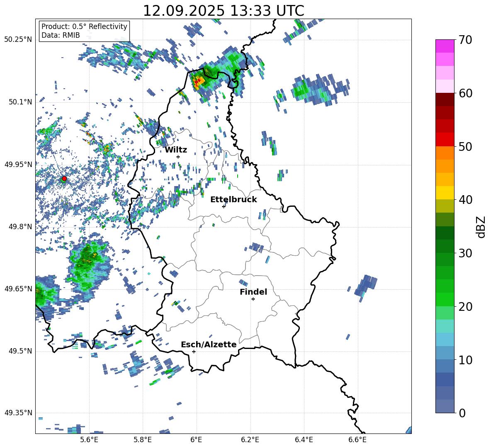Click the colorbar tick label 70
491x448 pixels.
[465, 40]
